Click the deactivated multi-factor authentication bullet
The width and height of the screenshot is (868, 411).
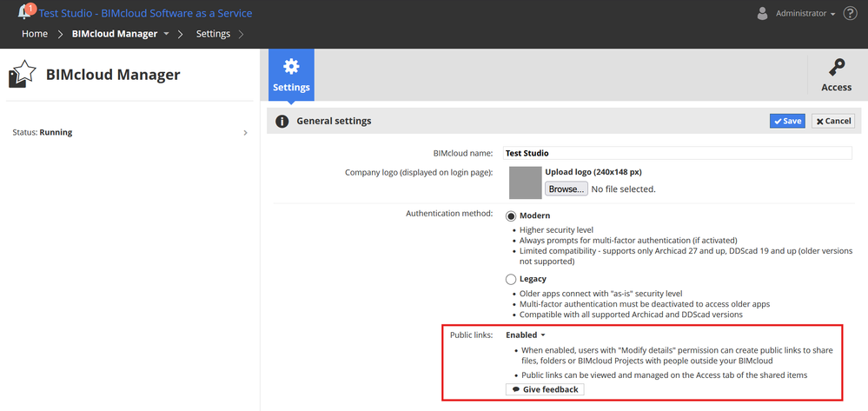click(645, 304)
